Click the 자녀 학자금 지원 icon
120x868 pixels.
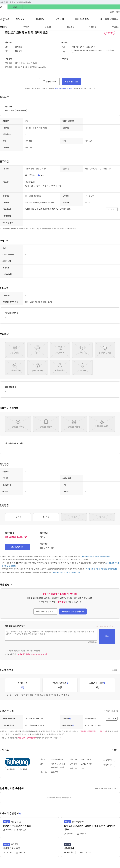click(x=105, y=350)
